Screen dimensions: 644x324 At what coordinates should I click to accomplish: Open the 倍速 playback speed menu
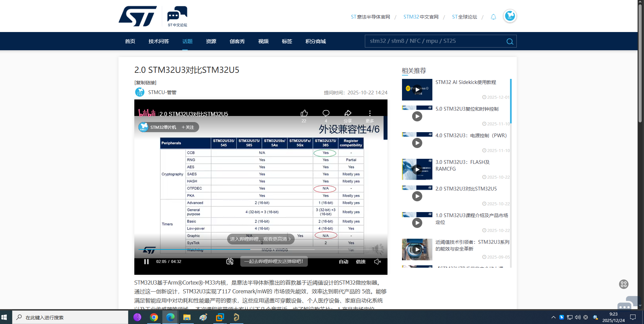tap(361, 262)
